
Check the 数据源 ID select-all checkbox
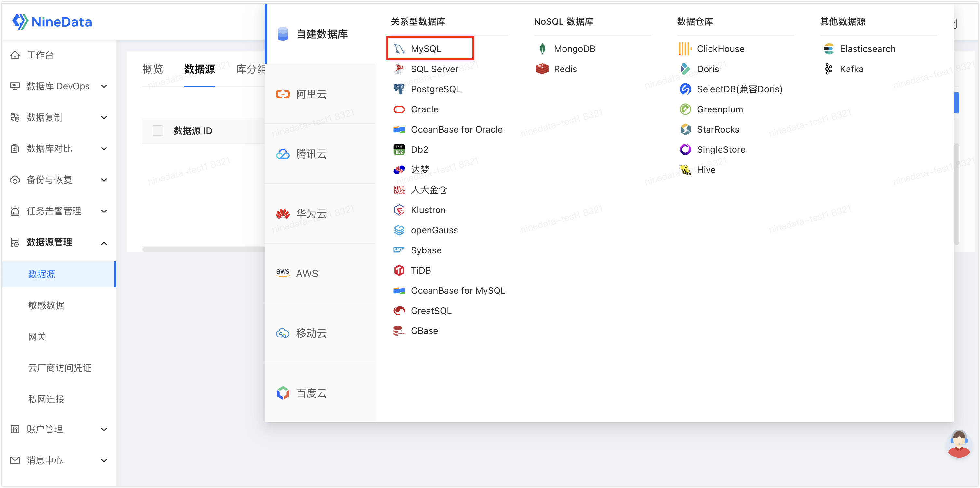click(x=158, y=131)
